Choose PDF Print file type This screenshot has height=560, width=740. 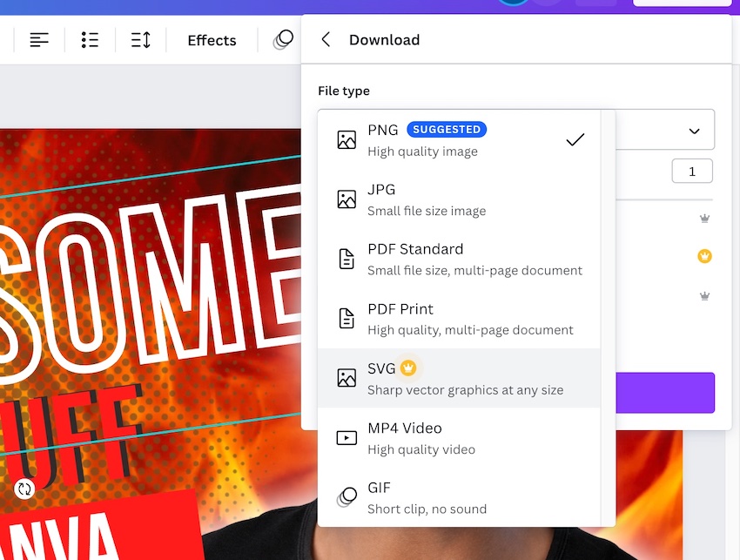click(x=459, y=319)
